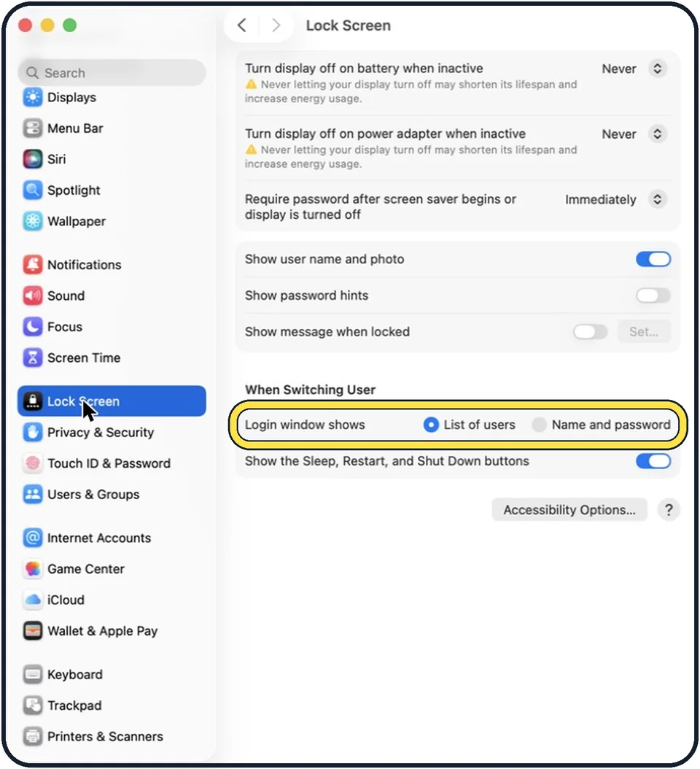Click the Menu Bar sidebar icon
The width and height of the screenshot is (700, 769).
click(33, 128)
